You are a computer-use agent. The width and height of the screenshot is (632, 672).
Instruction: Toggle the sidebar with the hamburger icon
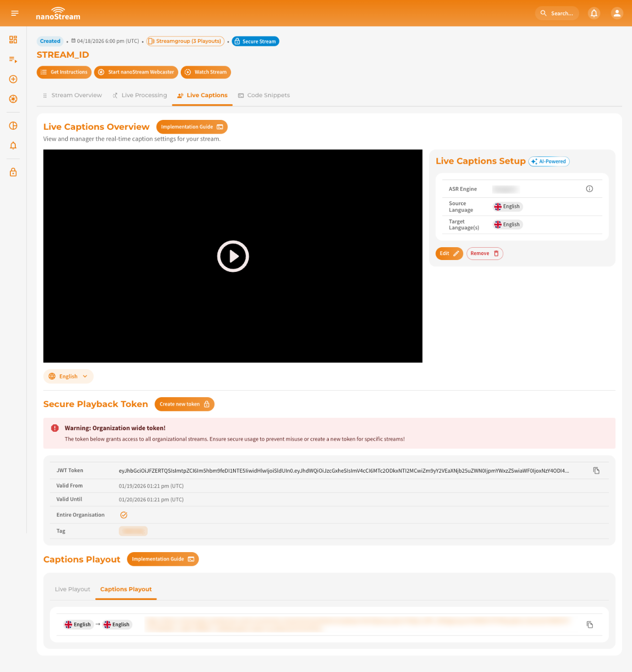click(14, 13)
